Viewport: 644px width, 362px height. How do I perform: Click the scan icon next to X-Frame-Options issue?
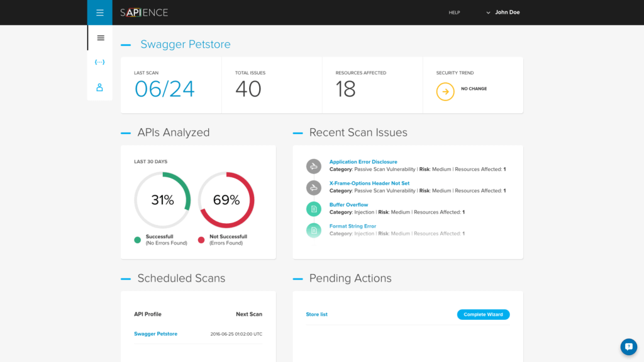click(x=313, y=187)
